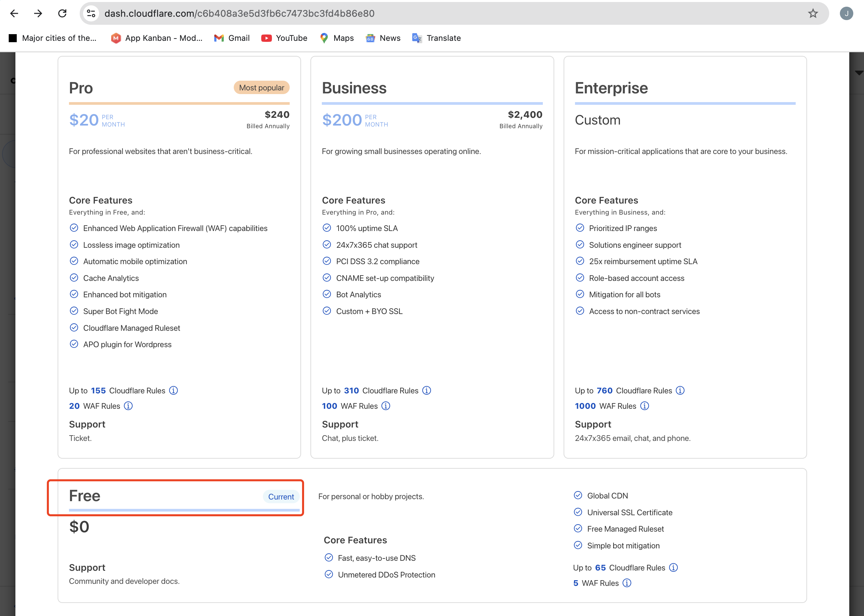Click info icon next to 20 WAF Rules
864x616 pixels.
pos(128,406)
